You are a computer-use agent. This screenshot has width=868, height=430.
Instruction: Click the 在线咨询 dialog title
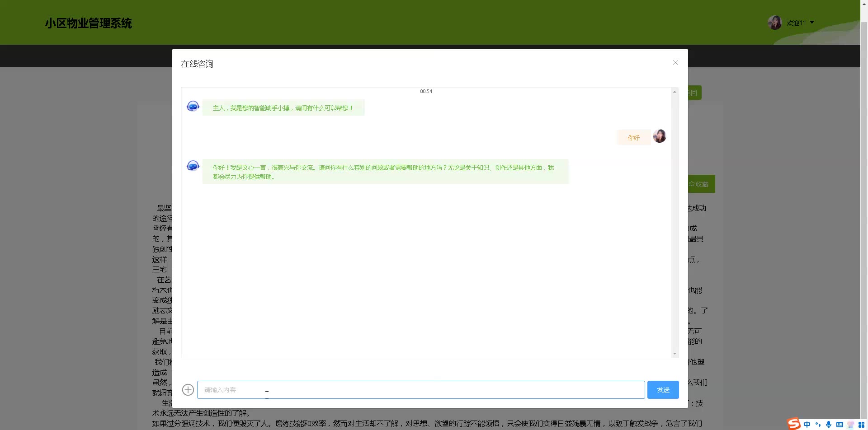coord(197,64)
